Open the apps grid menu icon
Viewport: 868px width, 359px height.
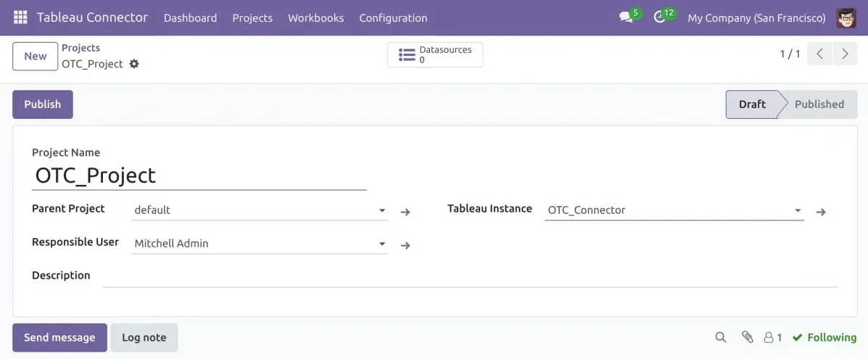coord(20,17)
